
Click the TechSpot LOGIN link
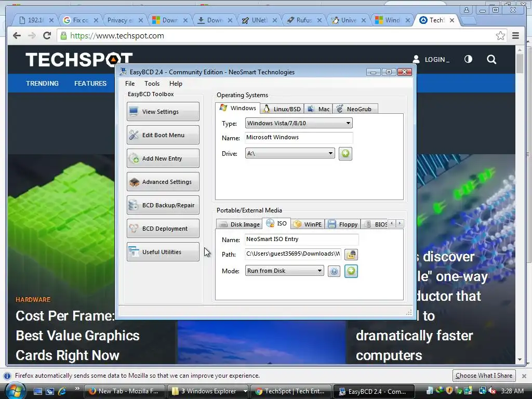click(431, 60)
